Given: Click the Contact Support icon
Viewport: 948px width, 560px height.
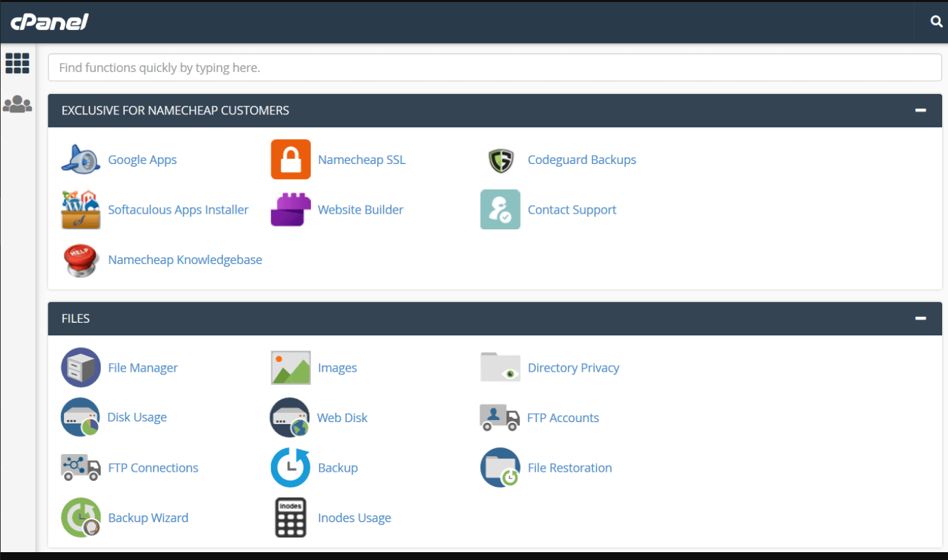Looking at the screenshot, I should pos(500,210).
